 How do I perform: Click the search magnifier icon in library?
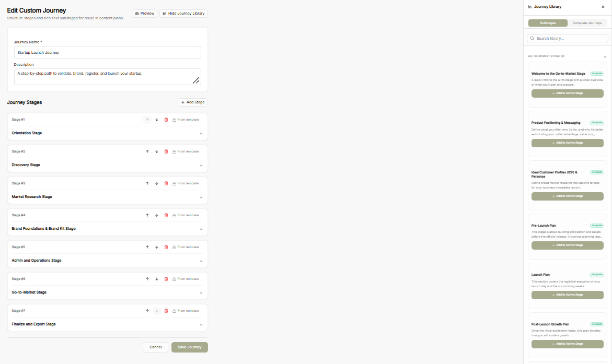[532, 38]
